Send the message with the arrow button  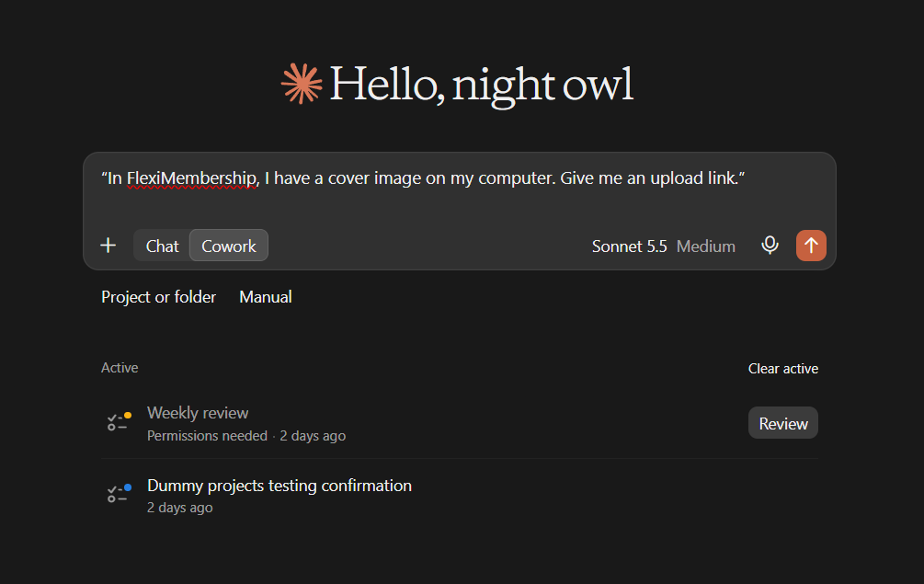tap(811, 246)
